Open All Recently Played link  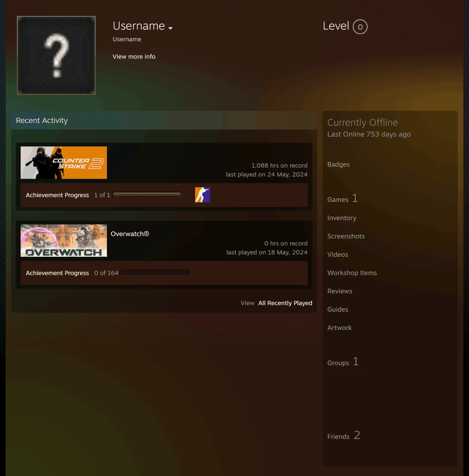coord(285,303)
